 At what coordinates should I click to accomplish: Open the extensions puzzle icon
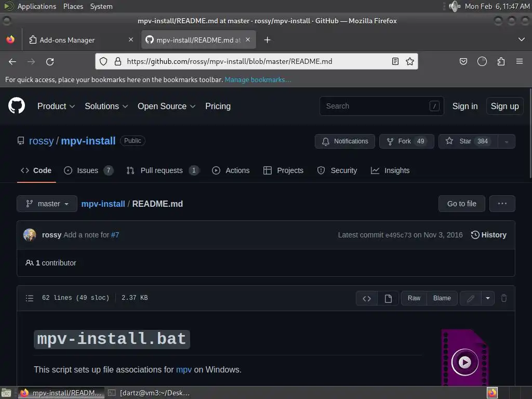501,61
